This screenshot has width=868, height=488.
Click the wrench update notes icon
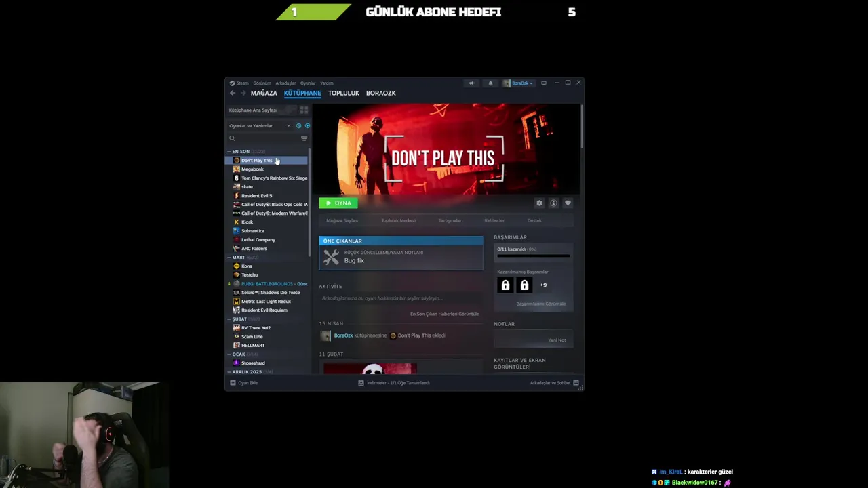[331, 257]
